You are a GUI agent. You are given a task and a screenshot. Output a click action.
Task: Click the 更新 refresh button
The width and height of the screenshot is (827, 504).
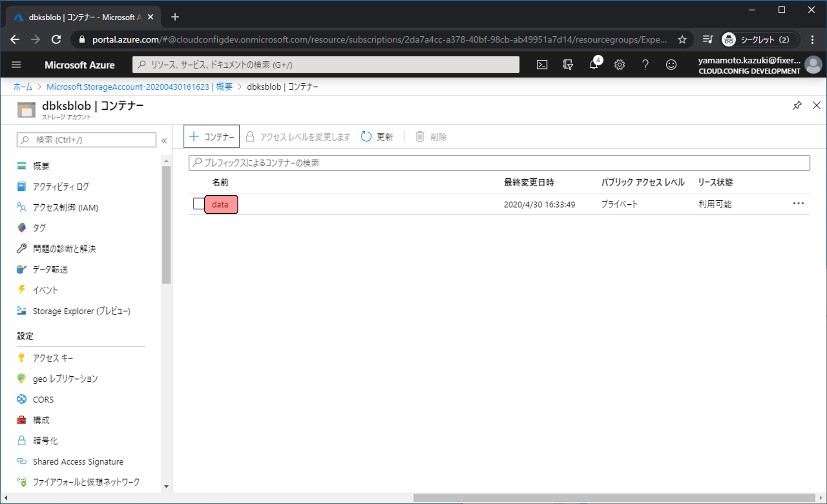[x=377, y=137]
